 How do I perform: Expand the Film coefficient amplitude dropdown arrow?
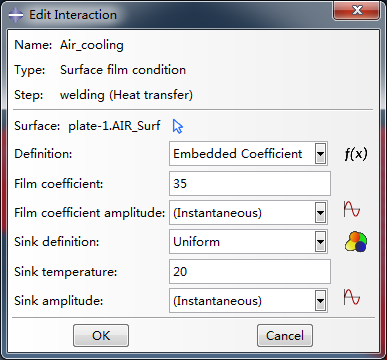coord(320,213)
